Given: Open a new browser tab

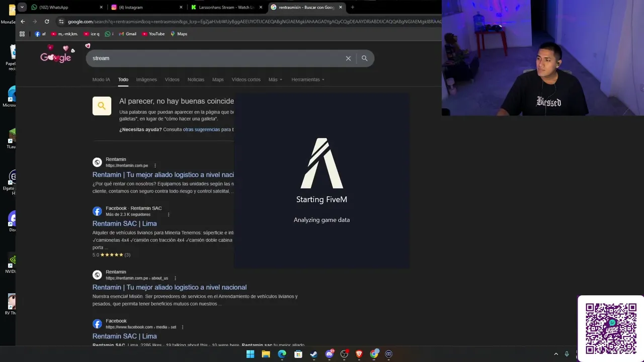Looking at the screenshot, I should [x=352, y=7].
